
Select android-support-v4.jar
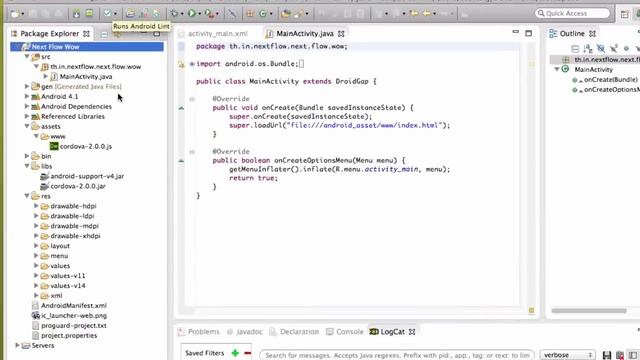pos(82,176)
